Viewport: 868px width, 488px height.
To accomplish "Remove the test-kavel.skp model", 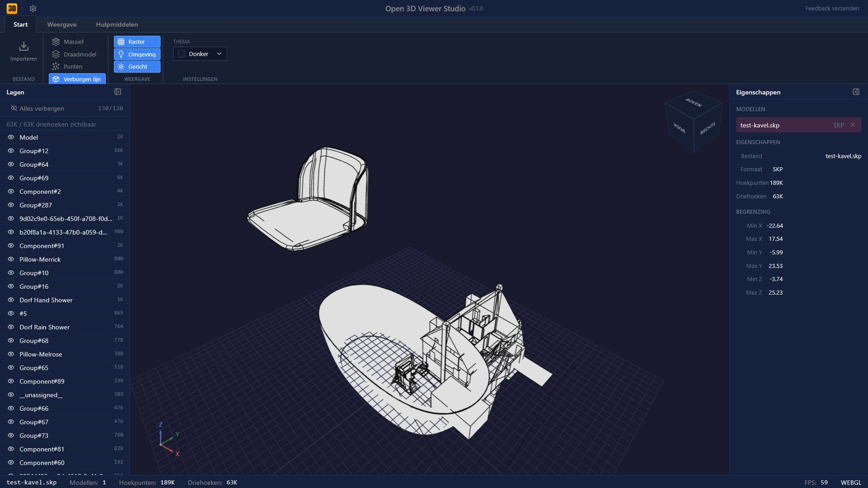I will (853, 125).
